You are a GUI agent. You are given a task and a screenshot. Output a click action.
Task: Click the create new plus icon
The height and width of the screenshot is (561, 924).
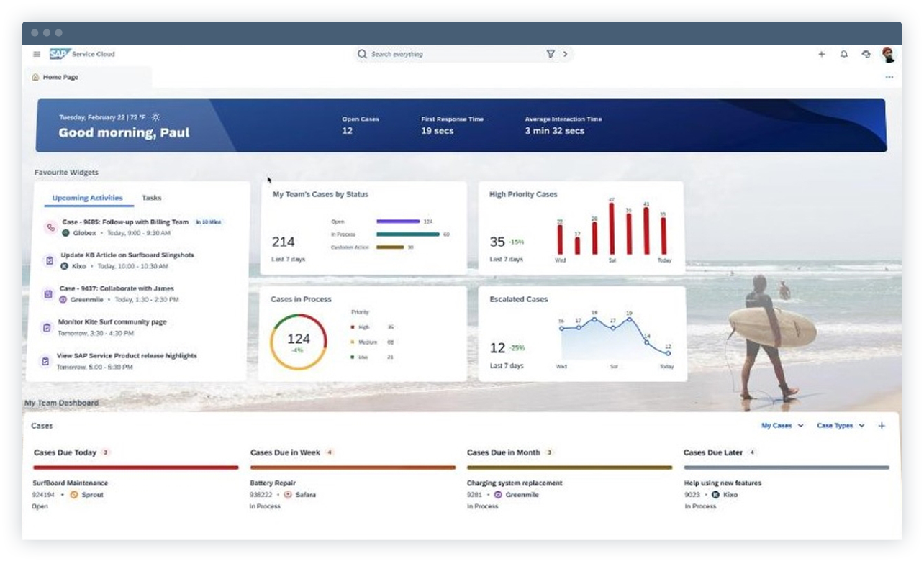click(821, 53)
